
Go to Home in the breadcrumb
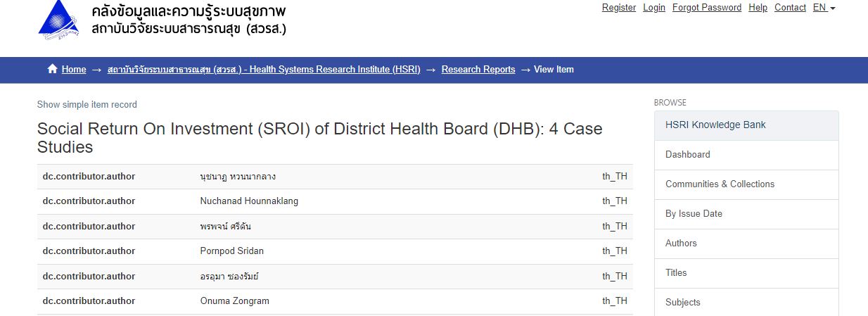click(x=74, y=70)
